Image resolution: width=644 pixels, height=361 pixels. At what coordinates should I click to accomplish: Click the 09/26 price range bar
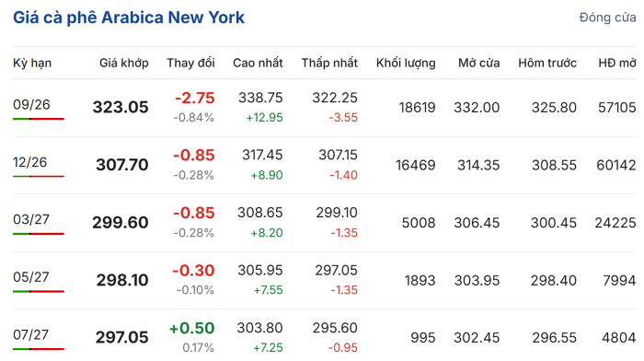tap(39, 119)
